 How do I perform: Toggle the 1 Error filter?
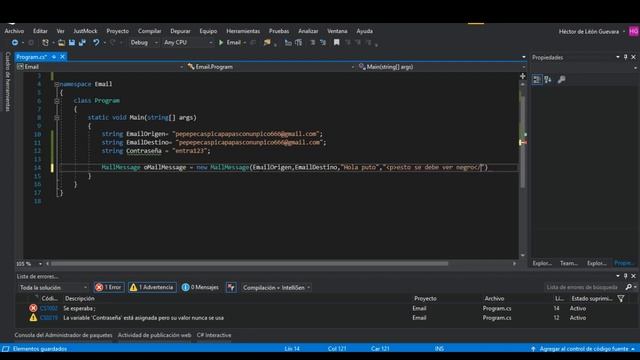[x=109, y=287]
